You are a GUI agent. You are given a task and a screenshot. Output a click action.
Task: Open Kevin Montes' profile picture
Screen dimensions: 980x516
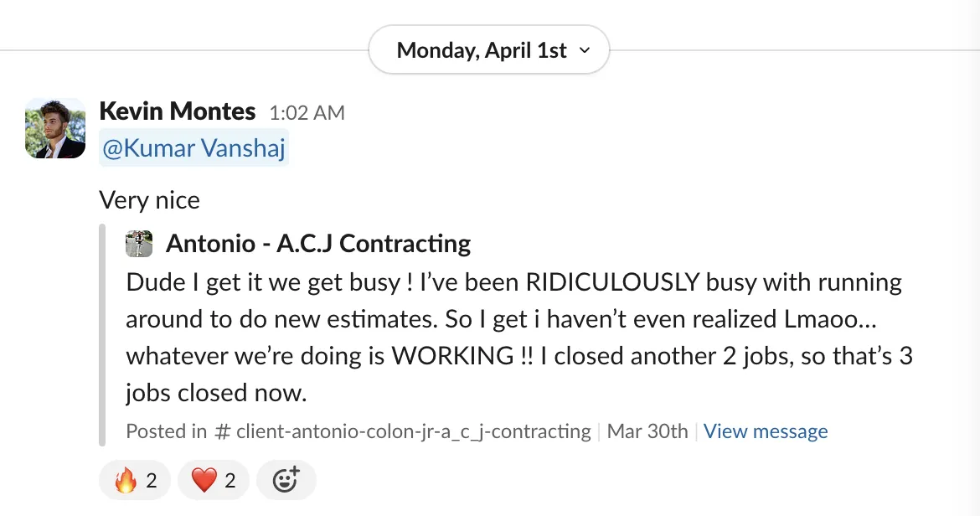click(55, 128)
